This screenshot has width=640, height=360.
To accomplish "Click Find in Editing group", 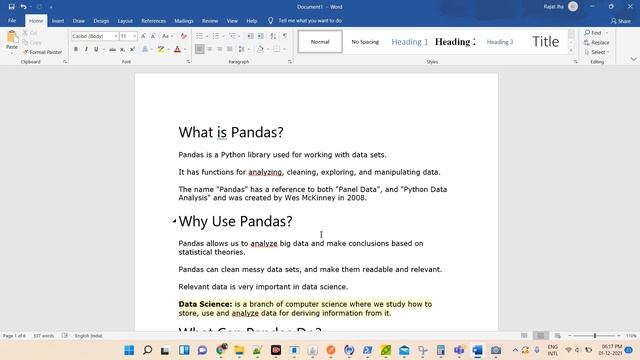I will tap(594, 33).
